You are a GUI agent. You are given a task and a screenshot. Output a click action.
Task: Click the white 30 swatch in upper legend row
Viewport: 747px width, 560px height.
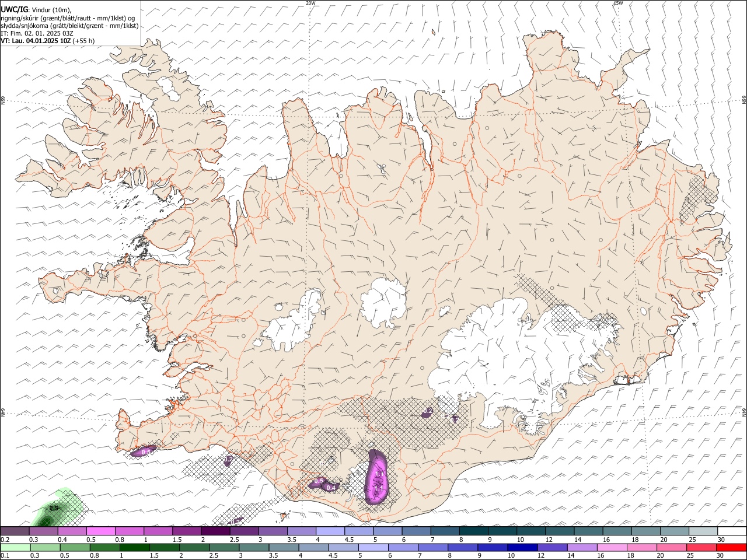click(732, 531)
